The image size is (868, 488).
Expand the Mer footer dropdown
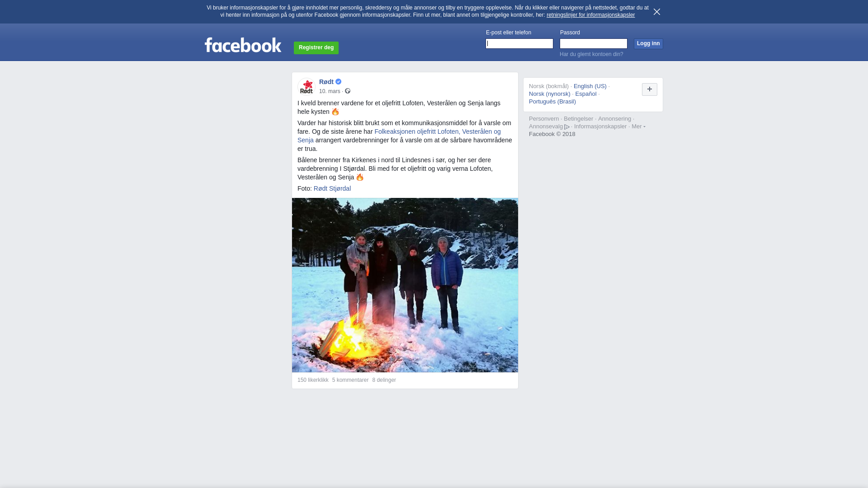[638, 127]
